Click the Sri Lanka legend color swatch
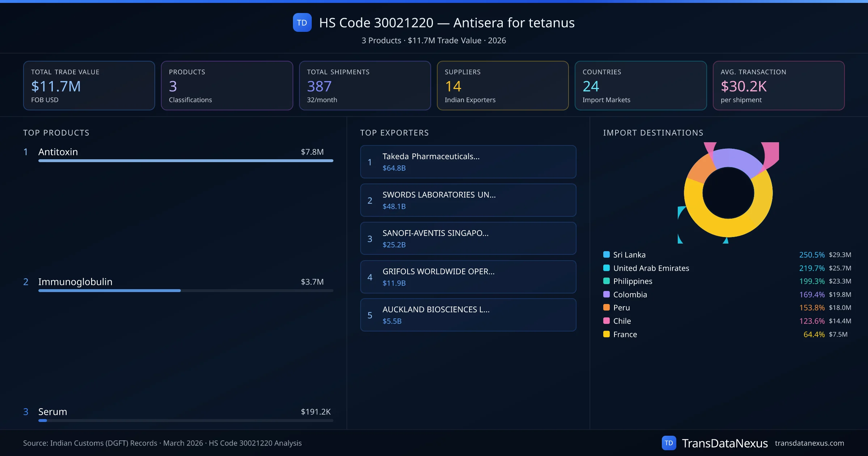The width and height of the screenshot is (868, 456). [607, 254]
